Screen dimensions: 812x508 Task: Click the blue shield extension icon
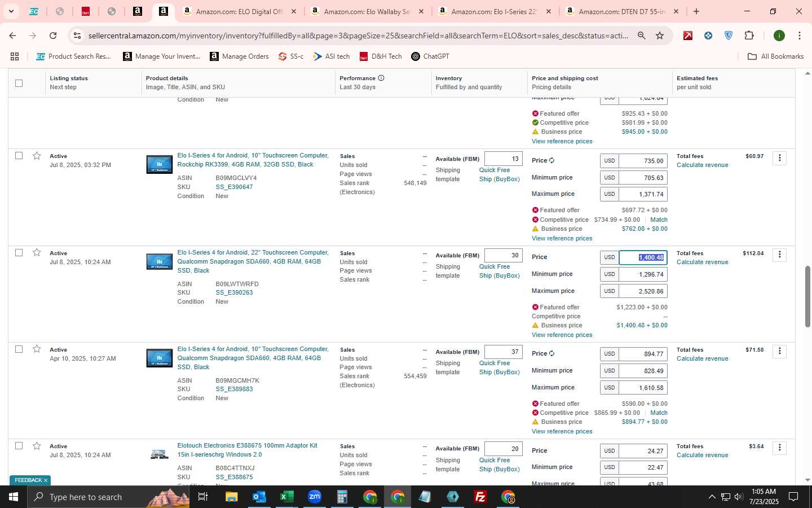point(729,36)
